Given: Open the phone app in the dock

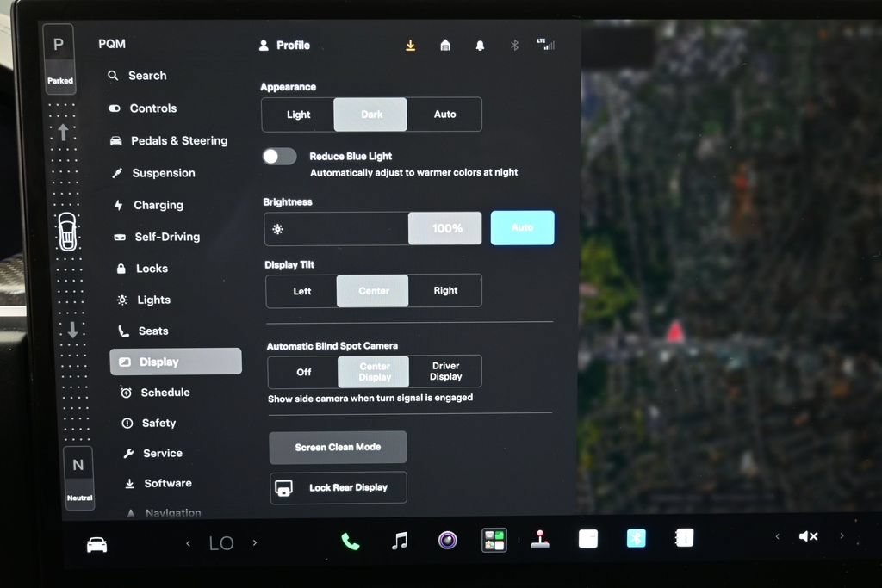Looking at the screenshot, I should pos(350,542).
